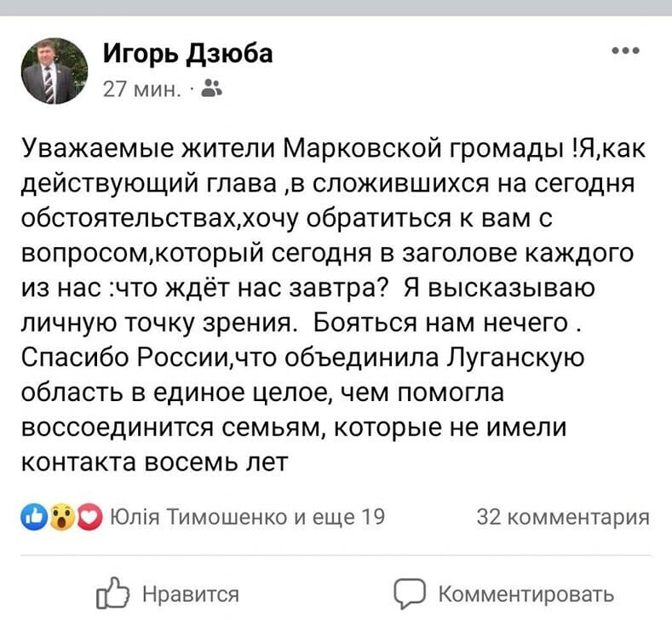
Task: Click the yellow Wow reaction emoji
Action: tap(60, 516)
